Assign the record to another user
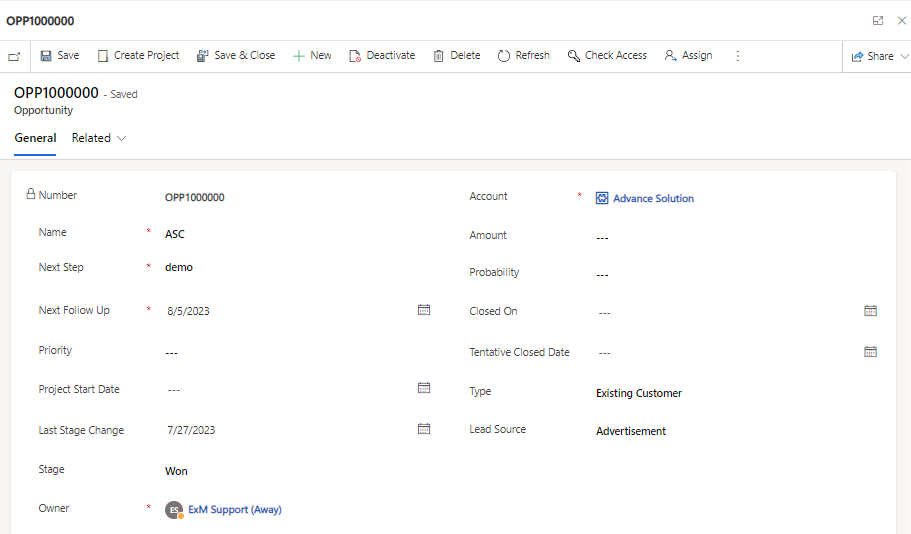Viewport: 911px width, 534px height. click(688, 56)
